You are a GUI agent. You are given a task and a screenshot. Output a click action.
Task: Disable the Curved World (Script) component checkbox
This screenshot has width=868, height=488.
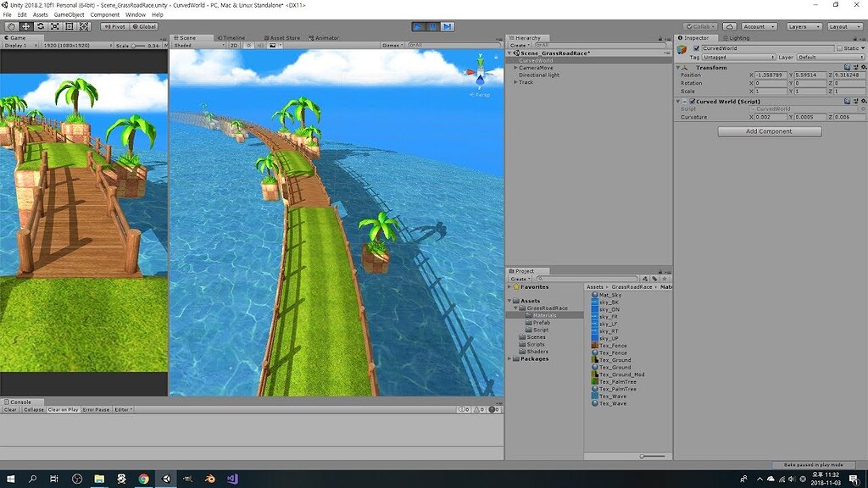[x=693, y=101]
